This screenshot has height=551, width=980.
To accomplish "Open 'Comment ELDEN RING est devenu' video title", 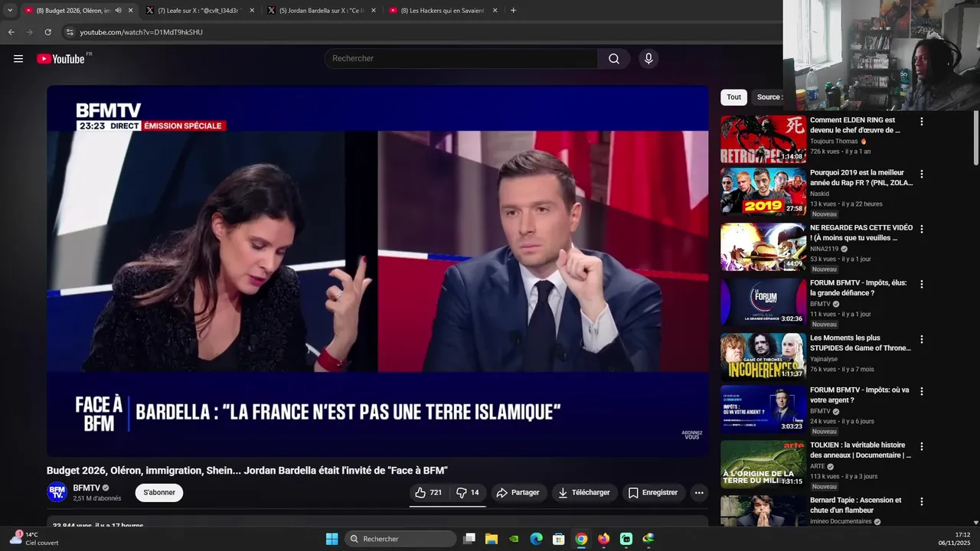I will 855,125.
